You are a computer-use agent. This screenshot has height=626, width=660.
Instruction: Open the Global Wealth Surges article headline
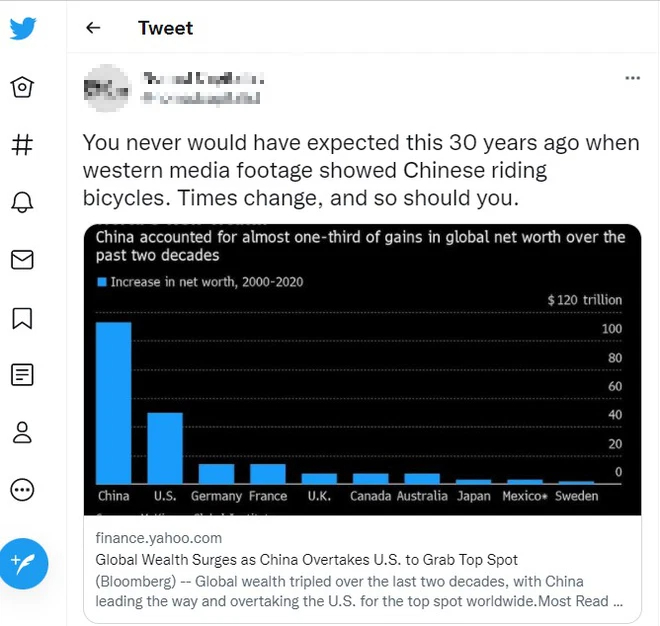click(x=306, y=560)
